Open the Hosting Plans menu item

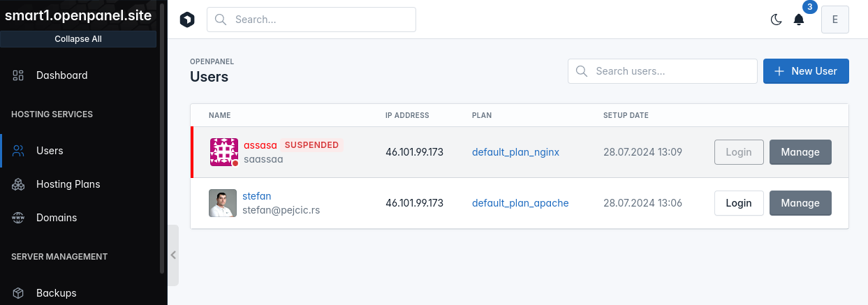point(68,184)
